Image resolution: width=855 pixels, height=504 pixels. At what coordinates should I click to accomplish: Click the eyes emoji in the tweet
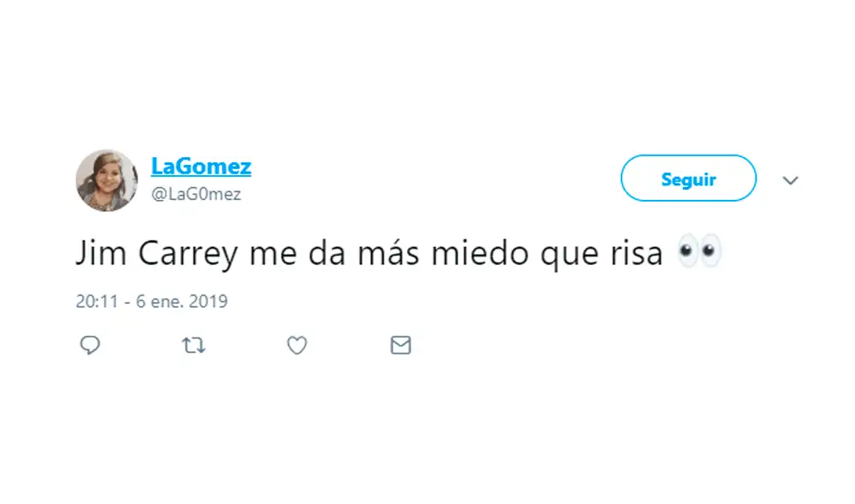click(x=699, y=254)
